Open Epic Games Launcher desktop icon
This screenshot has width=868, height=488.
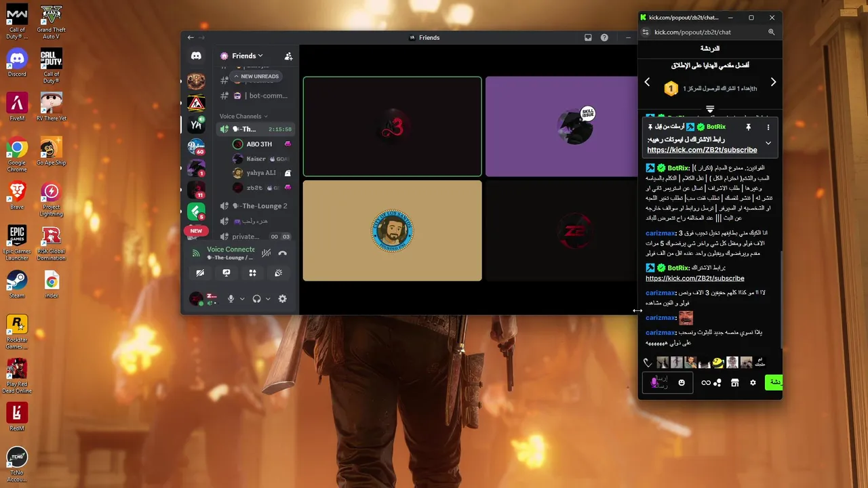17,243
